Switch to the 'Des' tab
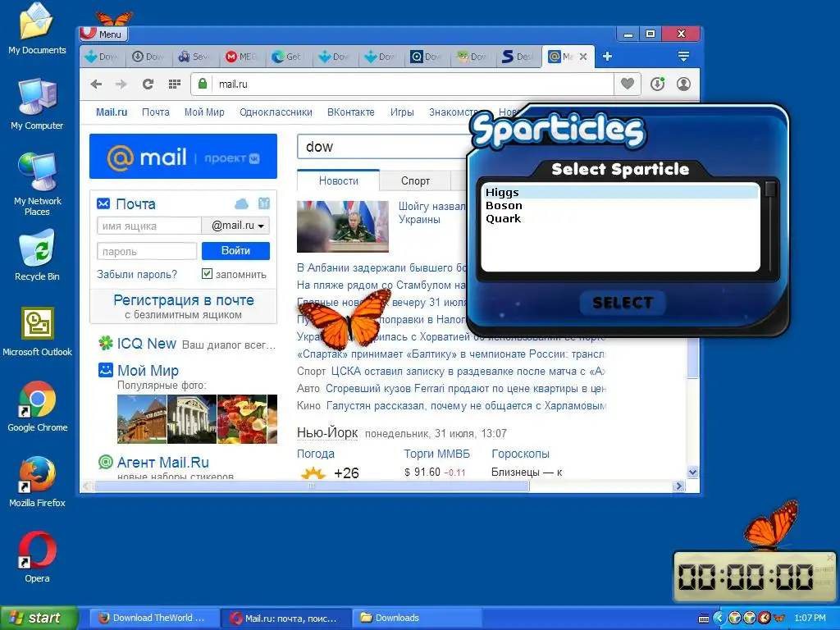This screenshot has height=630, width=840. tap(518, 57)
